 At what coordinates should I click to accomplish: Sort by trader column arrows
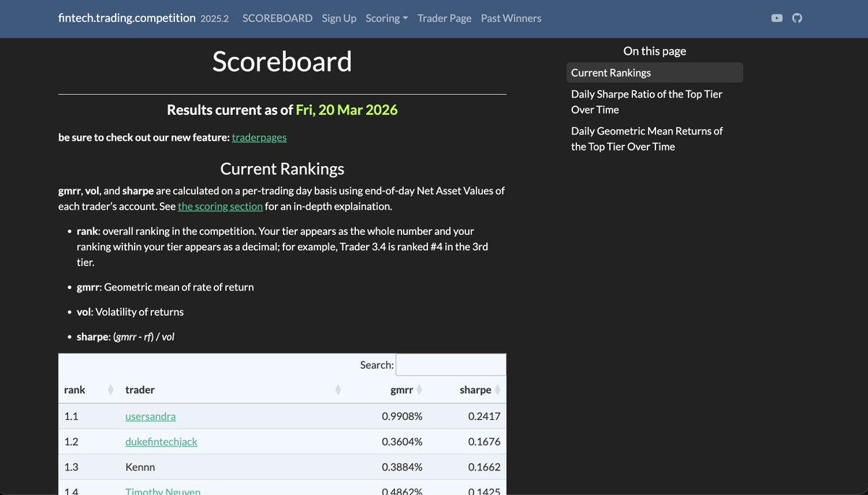click(x=338, y=389)
